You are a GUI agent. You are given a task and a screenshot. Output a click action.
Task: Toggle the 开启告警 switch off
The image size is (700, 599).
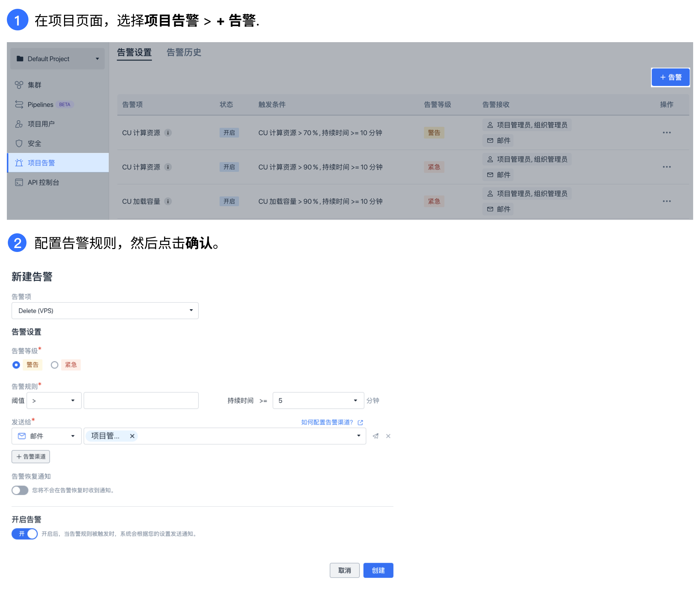pos(24,534)
